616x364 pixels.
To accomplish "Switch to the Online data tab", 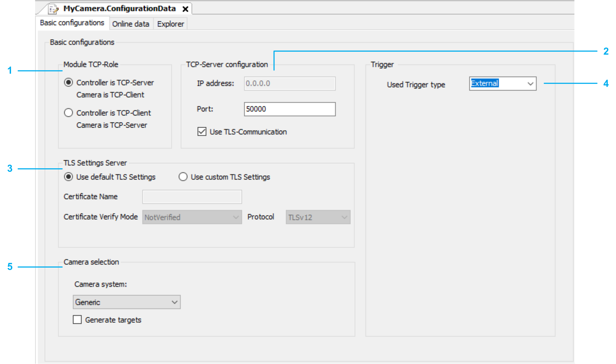I will coord(131,24).
